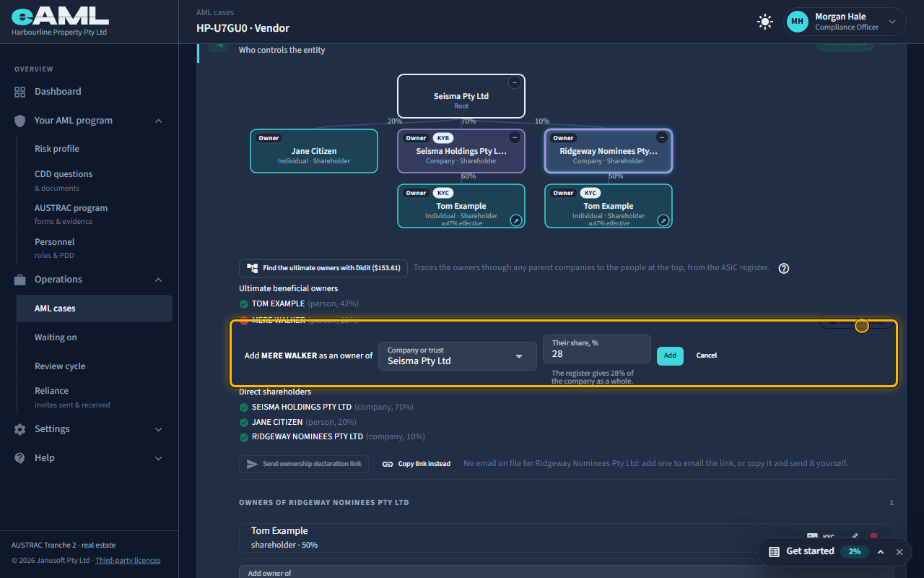This screenshot has height=578, width=924.
Task: Click the help icon after ASIC register text
Action: (784, 268)
